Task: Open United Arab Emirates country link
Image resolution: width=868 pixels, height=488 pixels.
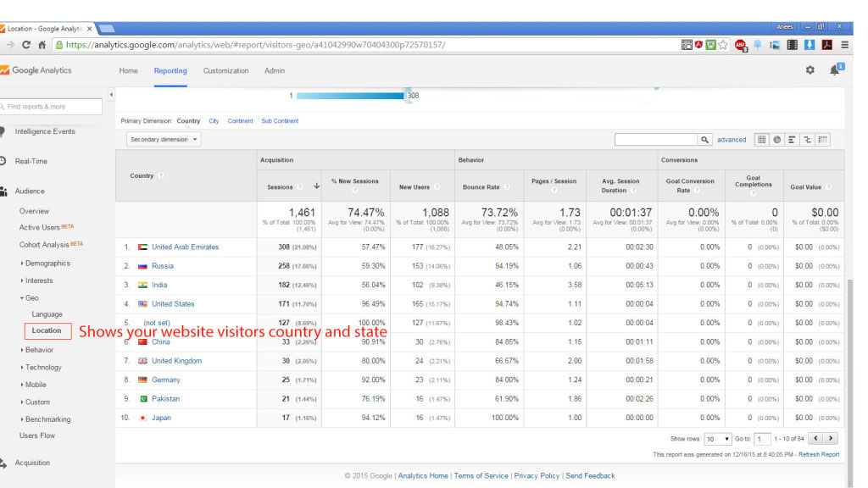Action: [x=186, y=247]
